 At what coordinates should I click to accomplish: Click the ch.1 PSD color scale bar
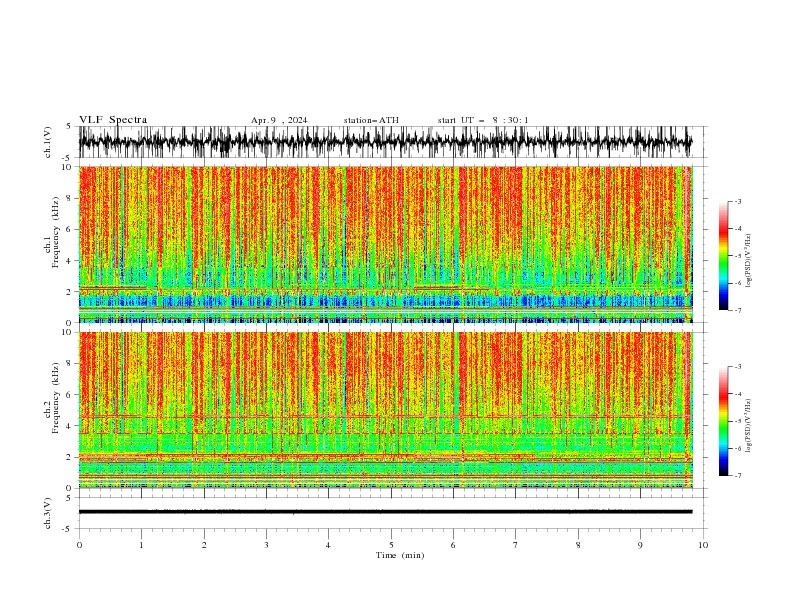724,255
